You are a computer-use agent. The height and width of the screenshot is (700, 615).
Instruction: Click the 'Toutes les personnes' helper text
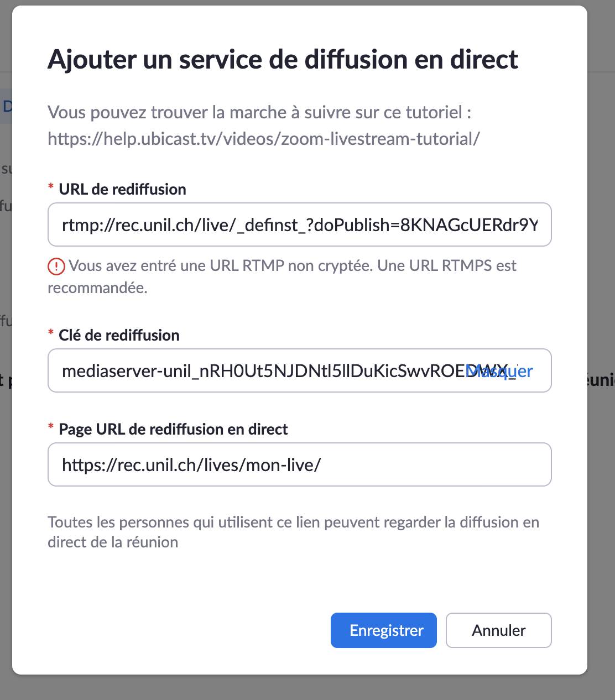pos(293,523)
